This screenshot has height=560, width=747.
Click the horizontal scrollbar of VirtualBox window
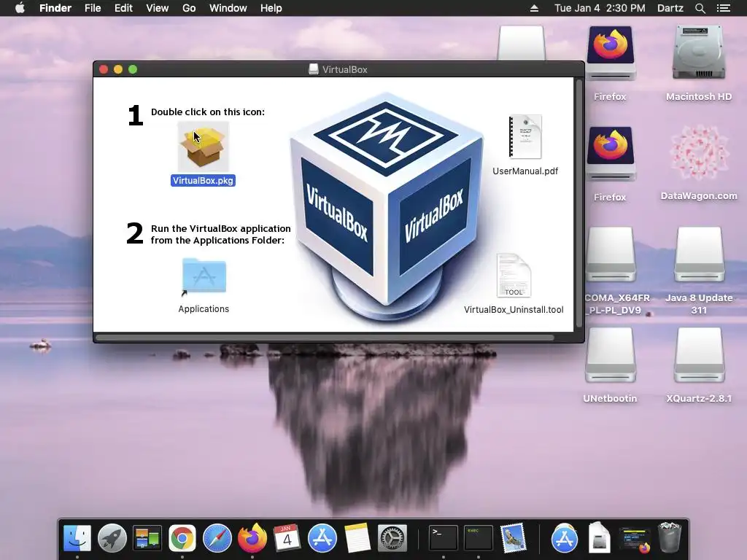pos(325,338)
